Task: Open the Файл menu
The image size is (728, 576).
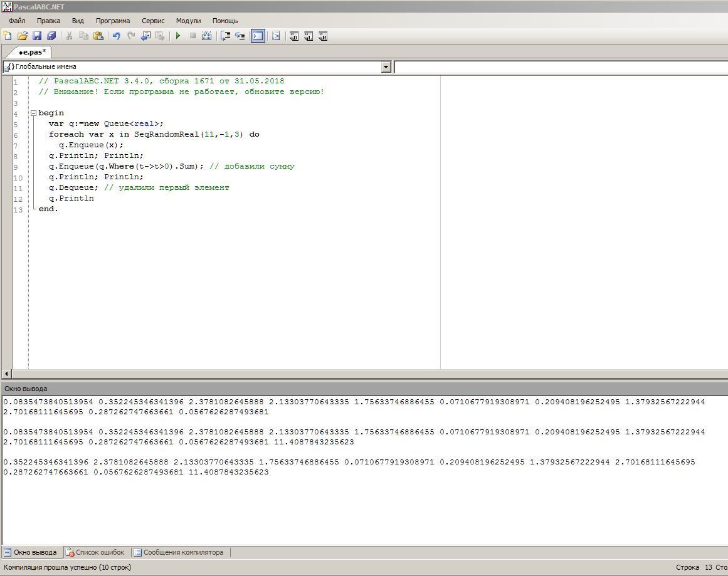Action: click(x=18, y=21)
